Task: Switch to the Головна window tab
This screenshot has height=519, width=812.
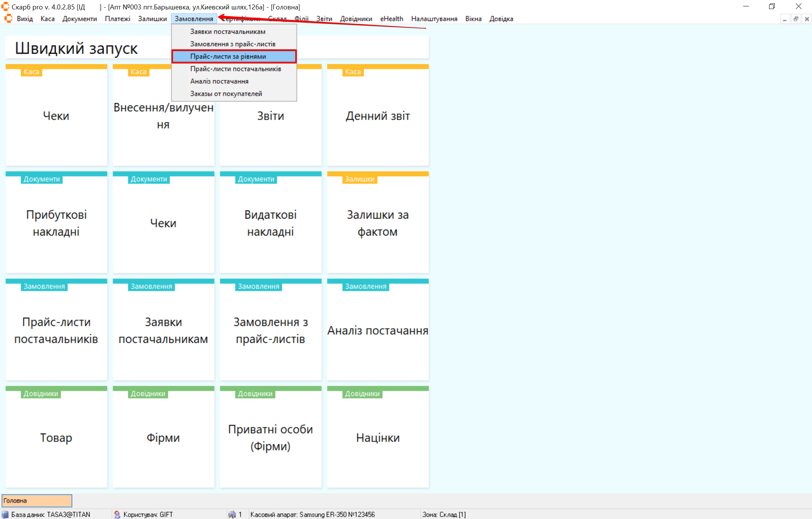Action: pyautogui.click(x=37, y=501)
